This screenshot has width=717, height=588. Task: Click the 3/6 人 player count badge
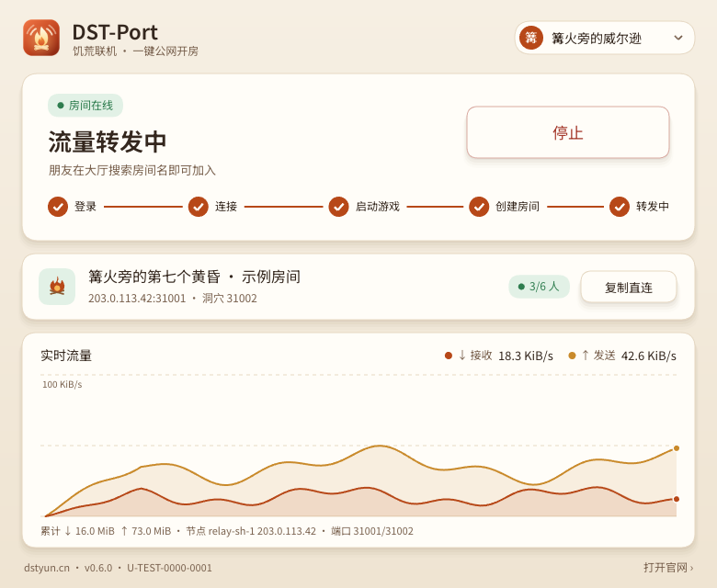[539, 287]
